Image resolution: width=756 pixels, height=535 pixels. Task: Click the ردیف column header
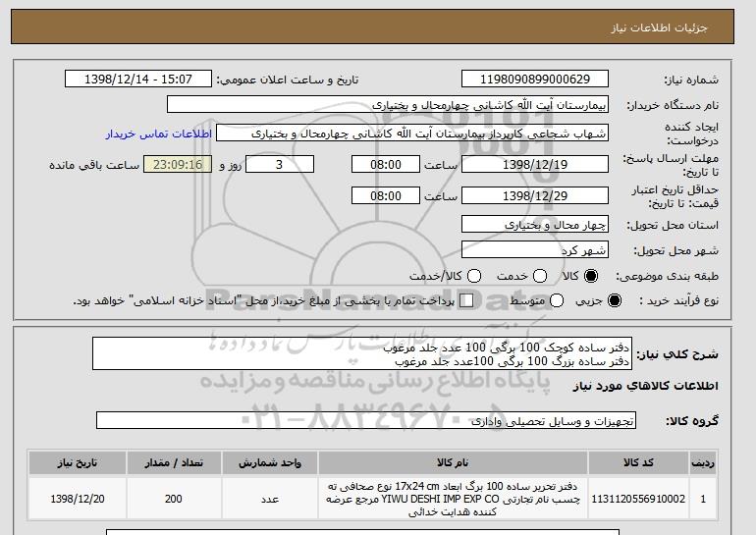point(703,462)
